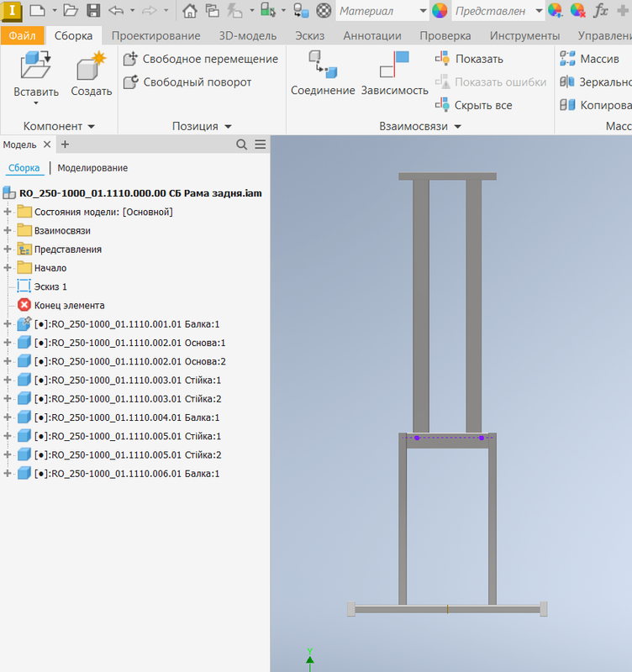Add a browser panel with the plus icon
632x672 pixels.
[65, 144]
